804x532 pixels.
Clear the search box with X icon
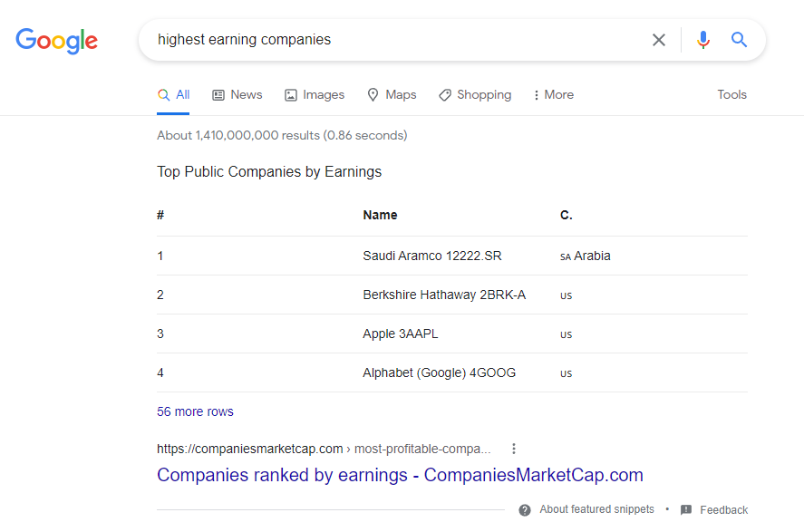pos(659,40)
